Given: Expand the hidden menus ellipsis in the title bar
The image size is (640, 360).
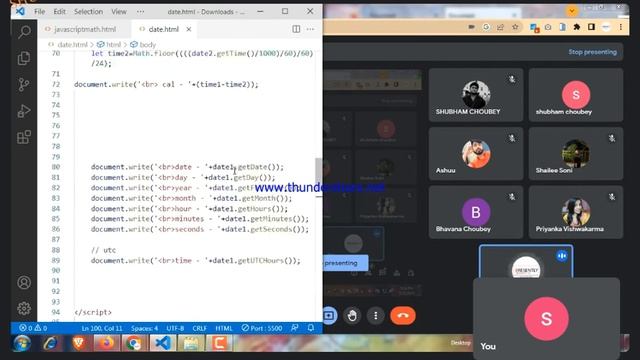Looking at the screenshot, I should click(140, 11).
